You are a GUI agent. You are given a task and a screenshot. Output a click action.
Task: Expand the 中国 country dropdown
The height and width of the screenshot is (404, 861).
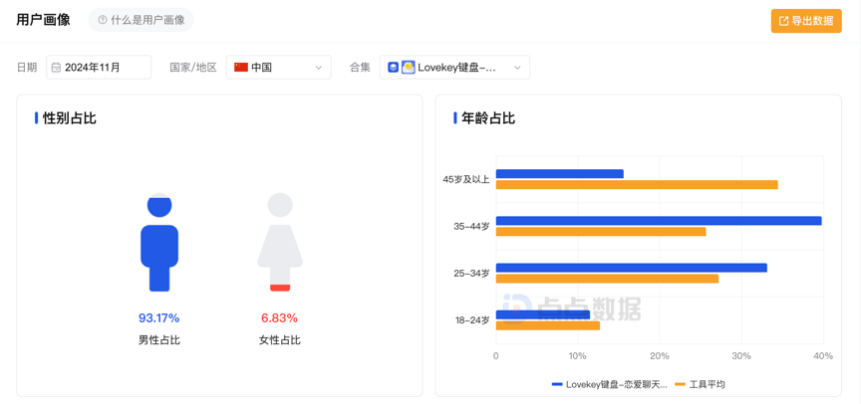pyautogui.click(x=279, y=68)
